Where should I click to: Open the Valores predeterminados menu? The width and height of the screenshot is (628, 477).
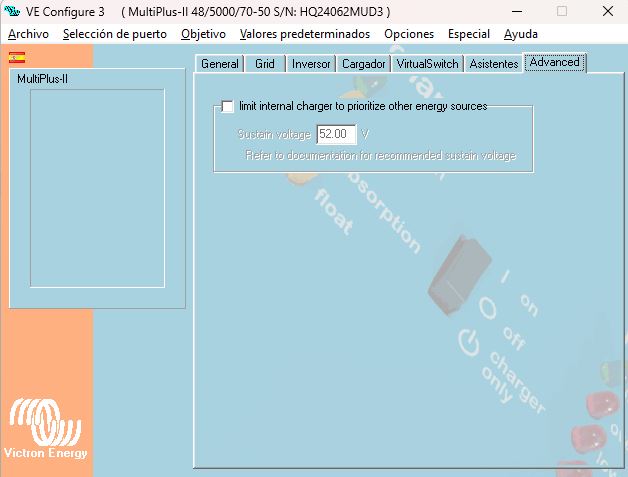click(x=305, y=34)
